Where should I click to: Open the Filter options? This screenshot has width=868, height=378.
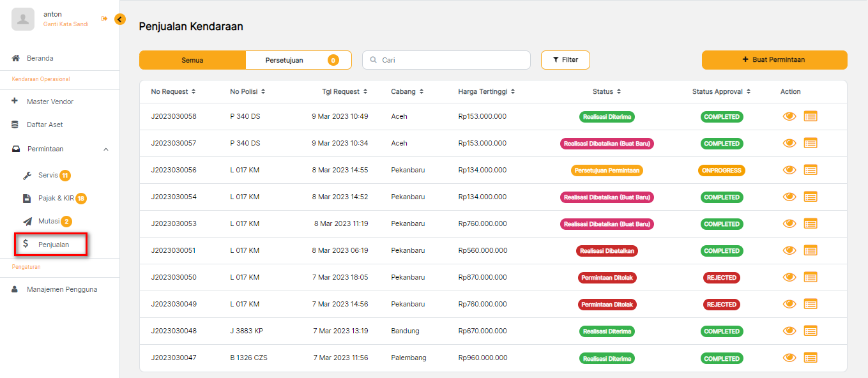tap(565, 60)
